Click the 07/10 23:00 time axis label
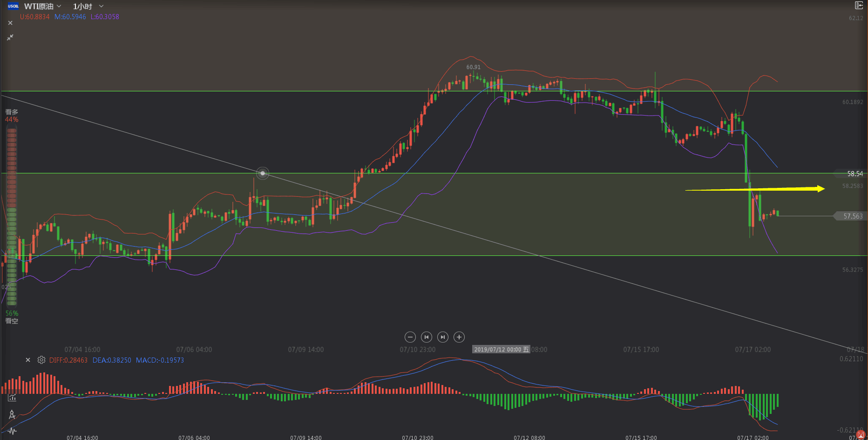This screenshot has height=440, width=868. pos(418,350)
